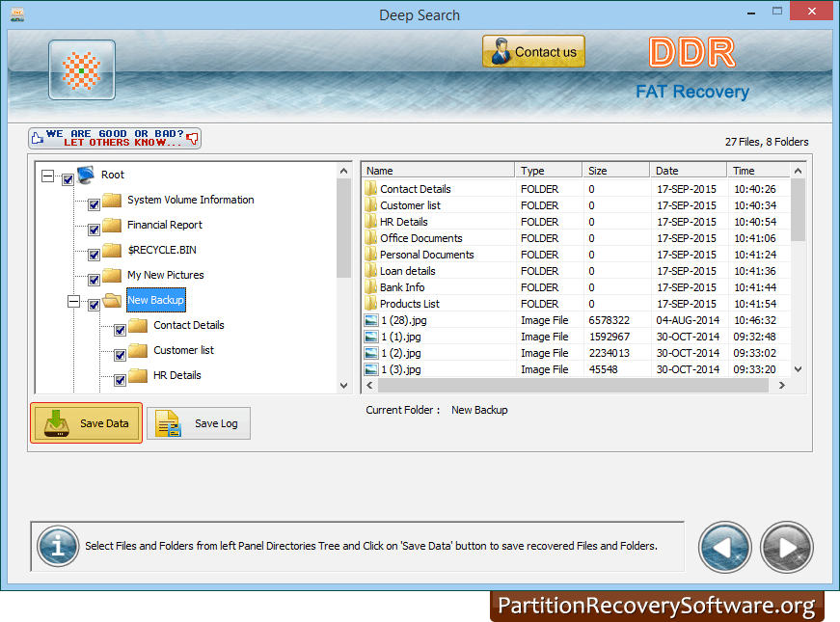This screenshot has height=622, width=840.
Task: Click the image icon for 1 (28).jpg
Action: click(x=370, y=320)
